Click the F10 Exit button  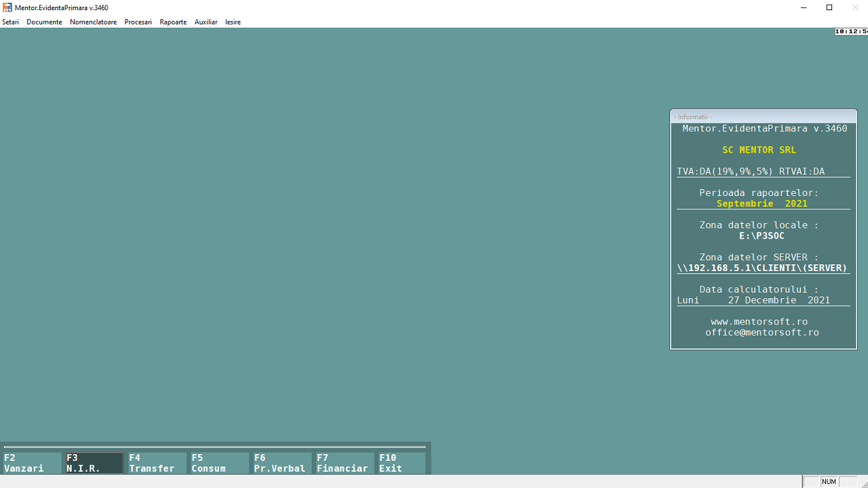pos(401,463)
